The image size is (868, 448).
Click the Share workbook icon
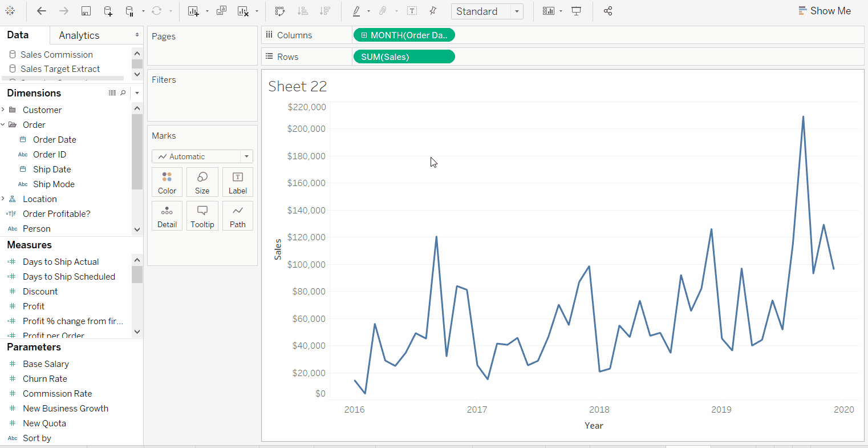coord(608,11)
